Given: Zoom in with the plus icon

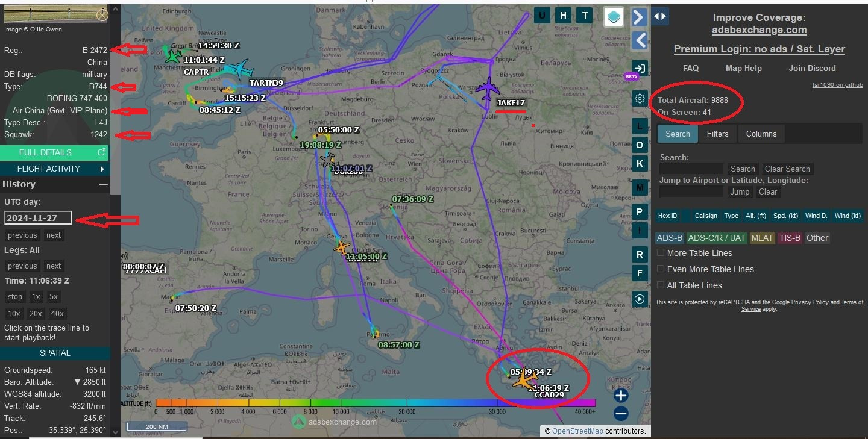Looking at the screenshot, I should coord(621,396).
